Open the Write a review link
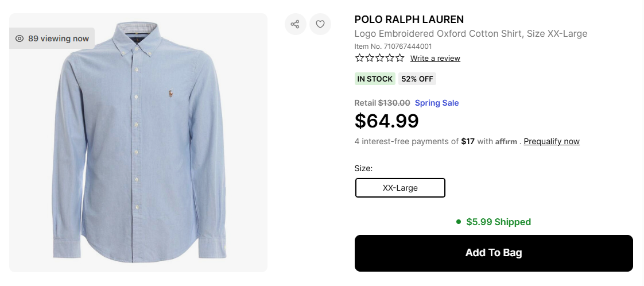This screenshot has height=286, width=644. 435,59
